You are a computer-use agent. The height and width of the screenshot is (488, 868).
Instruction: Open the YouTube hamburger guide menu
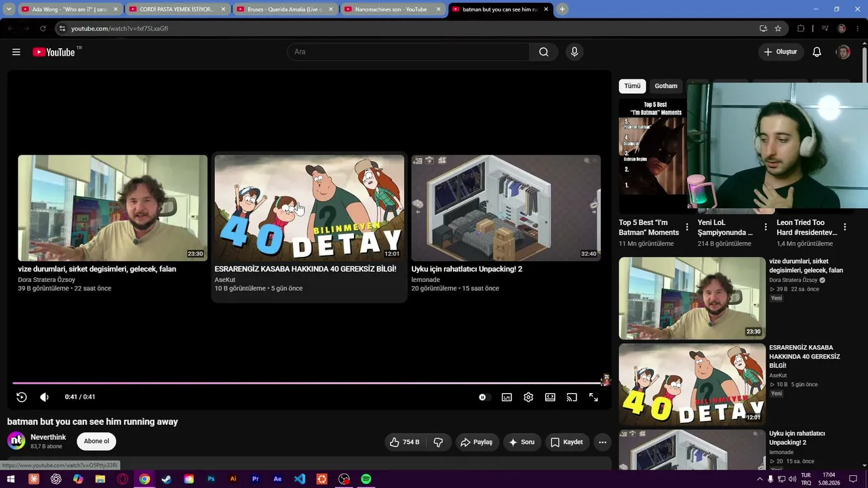pyautogui.click(x=16, y=52)
